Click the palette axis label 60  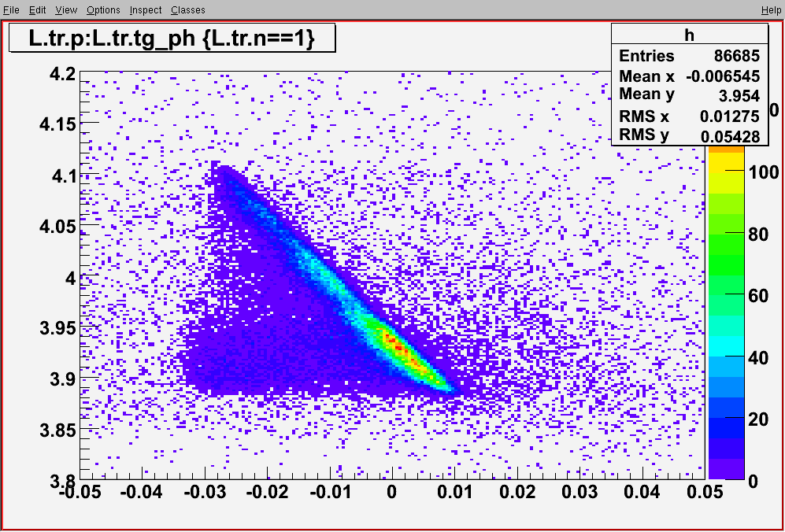pyautogui.click(x=759, y=296)
